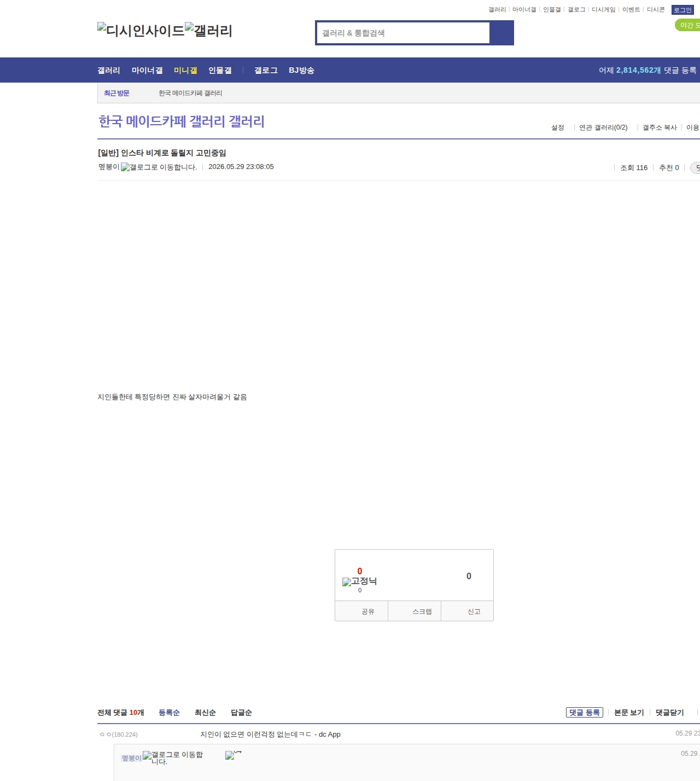Select 갤러리 in the blue navigation bar
This screenshot has height=781, width=700.
pyautogui.click(x=109, y=71)
